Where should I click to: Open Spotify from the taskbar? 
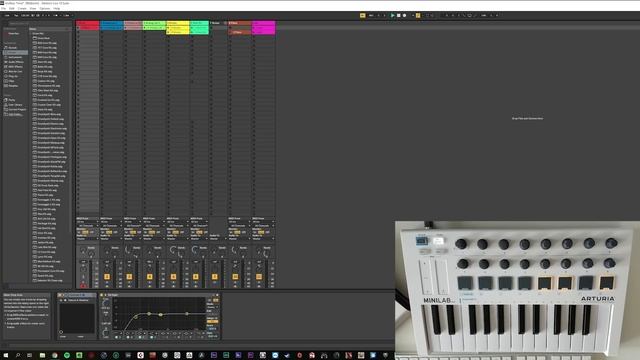[x=67, y=356]
